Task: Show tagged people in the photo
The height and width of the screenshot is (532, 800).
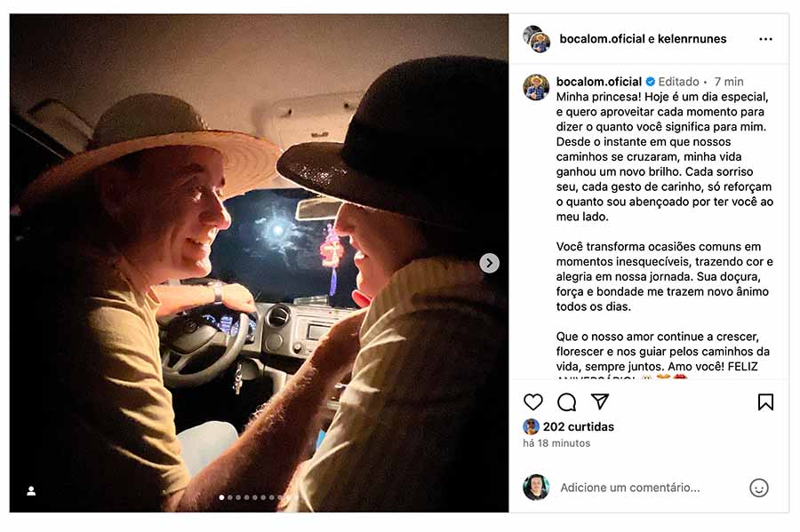Action: coord(31,491)
